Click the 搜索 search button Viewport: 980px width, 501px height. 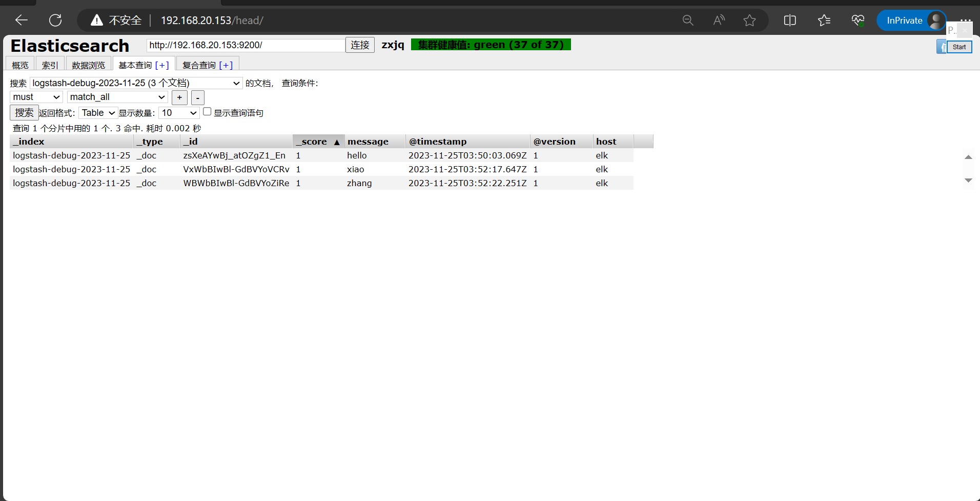(24, 113)
